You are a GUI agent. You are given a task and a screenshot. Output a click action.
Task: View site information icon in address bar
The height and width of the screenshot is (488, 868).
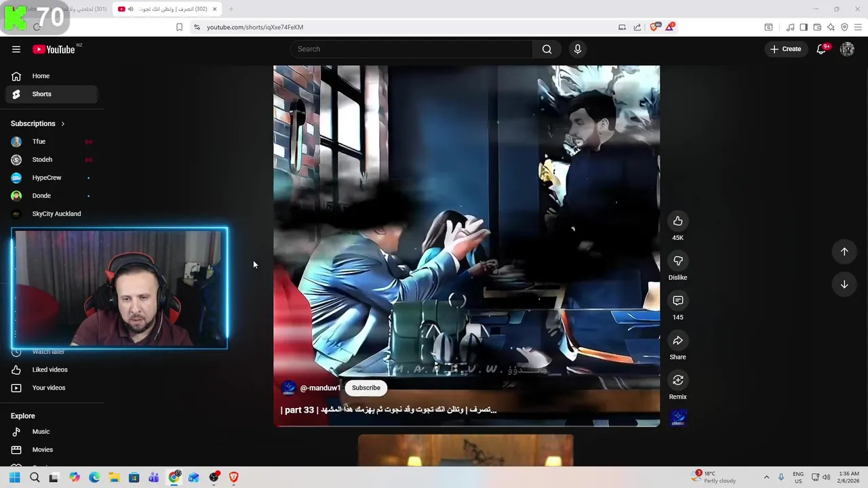pos(197,27)
